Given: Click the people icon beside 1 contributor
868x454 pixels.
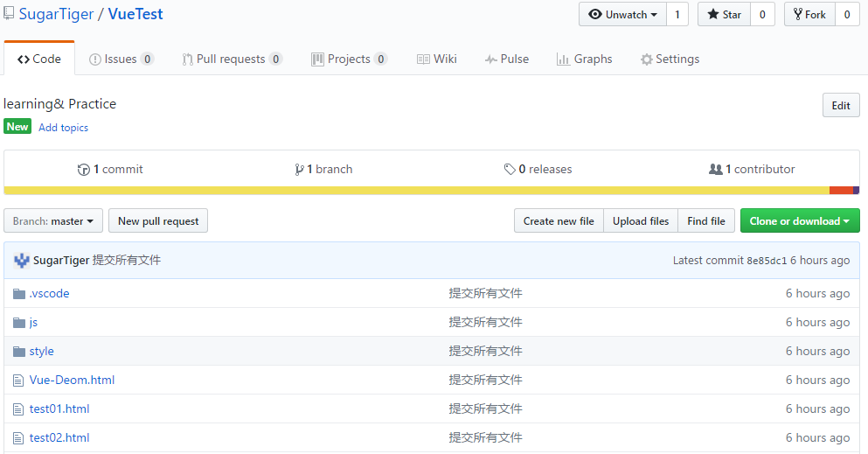Looking at the screenshot, I should [x=716, y=170].
